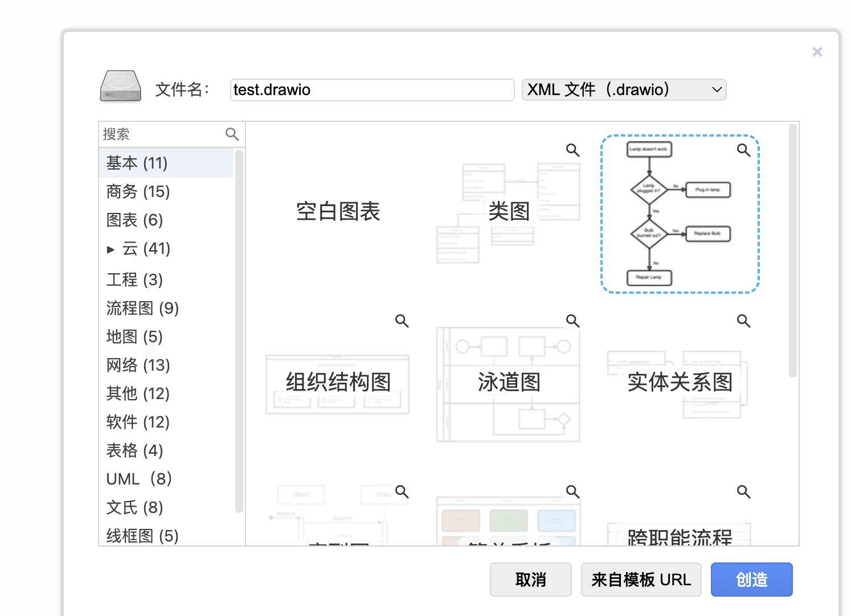Preview the 组织结构图 template with its magnifier icon
The height and width of the screenshot is (616, 851).
(x=402, y=321)
